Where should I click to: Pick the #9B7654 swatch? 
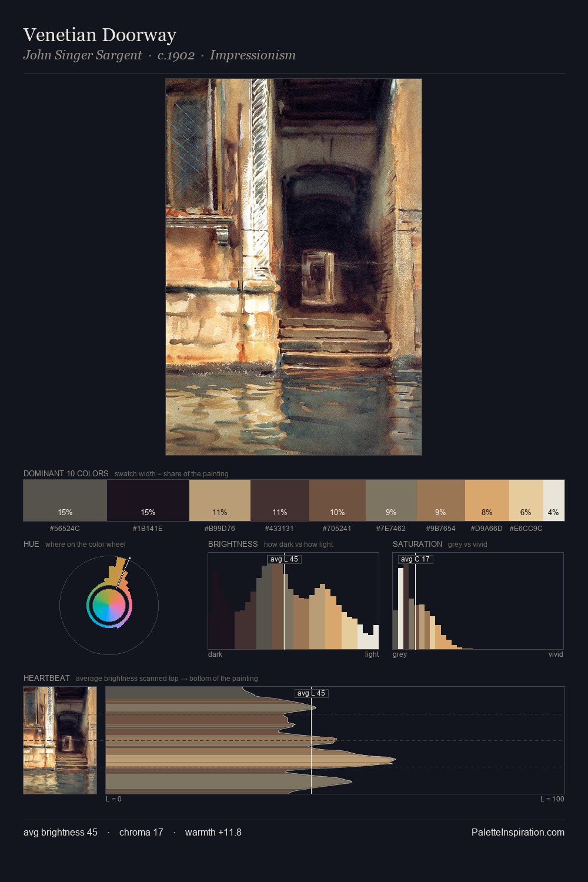(441, 500)
